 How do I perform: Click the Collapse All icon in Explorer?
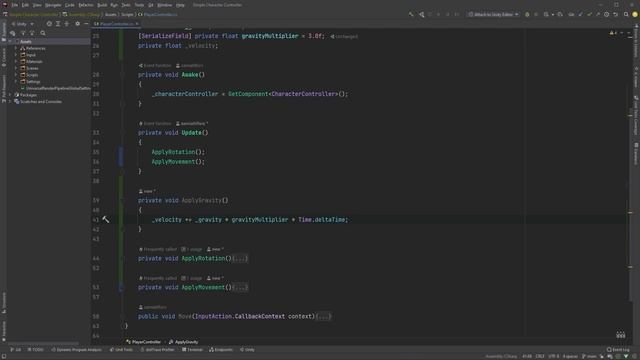click(67, 24)
